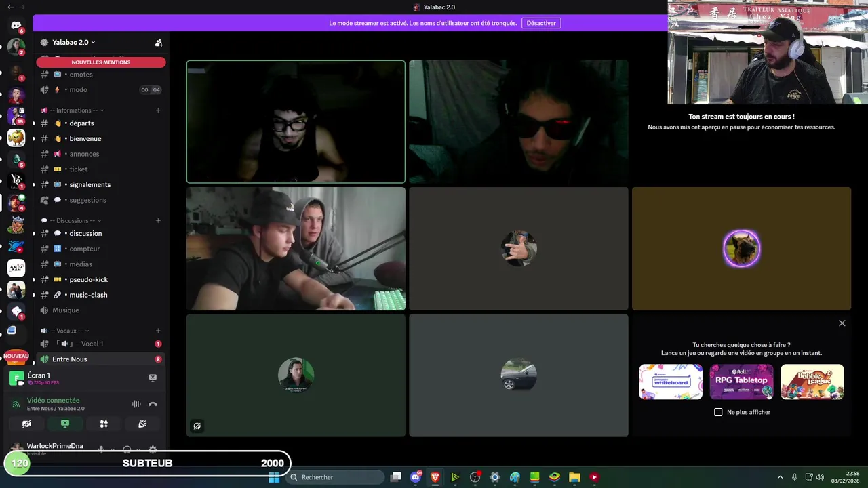Open the compteur channel
The width and height of the screenshot is (868, 488).
pyautogui.click(x=101, y=249)
